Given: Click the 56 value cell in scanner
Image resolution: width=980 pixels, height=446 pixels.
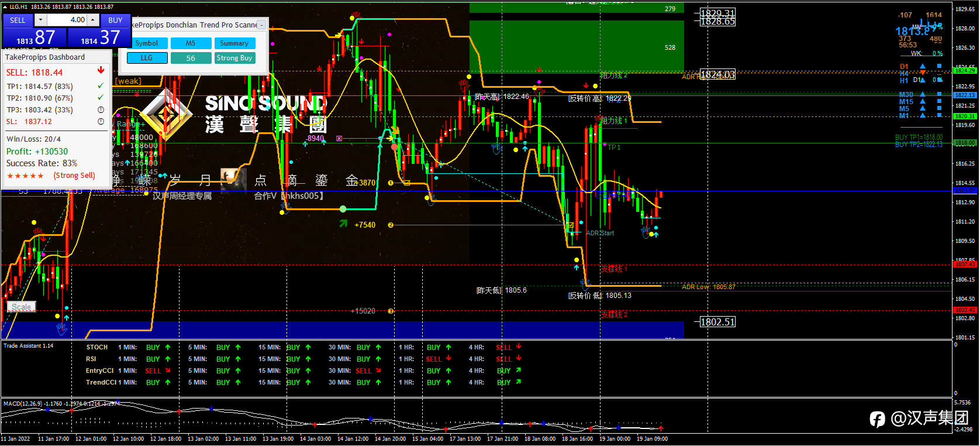Looking at the screenshot, I should [x=191, y=58].
